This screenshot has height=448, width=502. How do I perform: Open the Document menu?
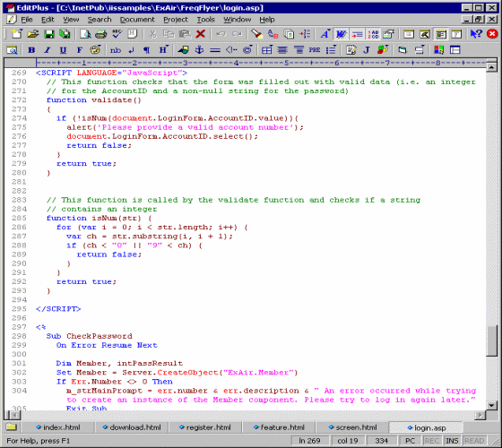[137, 20]
